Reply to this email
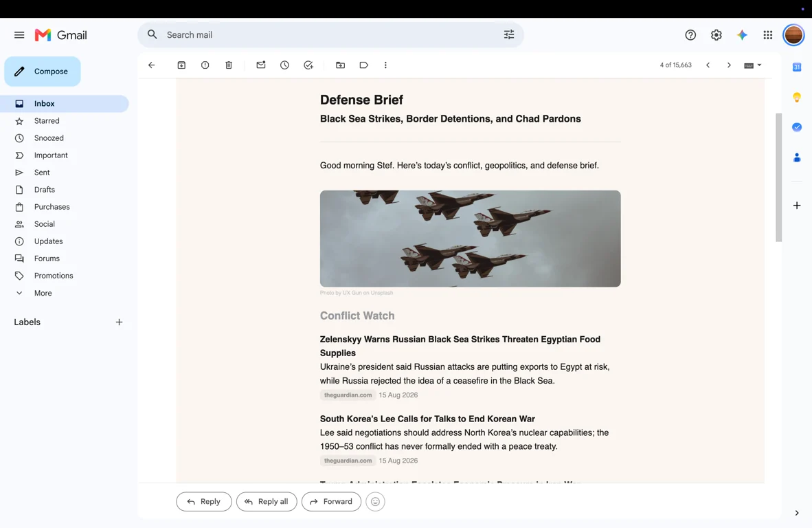The image size is (812, 528). pyautogui.click(x=204, y=502)
